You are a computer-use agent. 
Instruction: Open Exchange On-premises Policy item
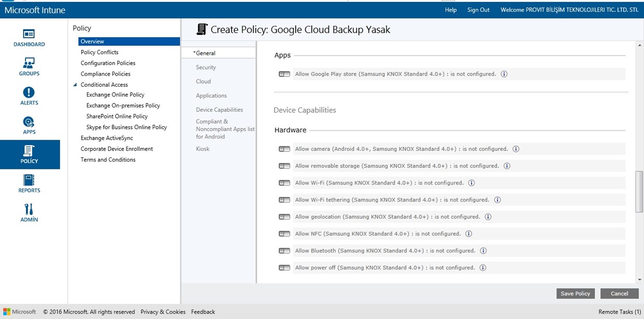(x=123, y=105)
